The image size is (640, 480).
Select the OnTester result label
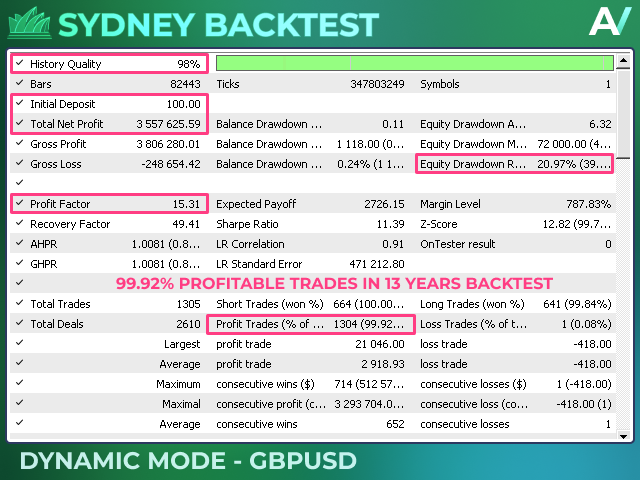tap(458, 244)
